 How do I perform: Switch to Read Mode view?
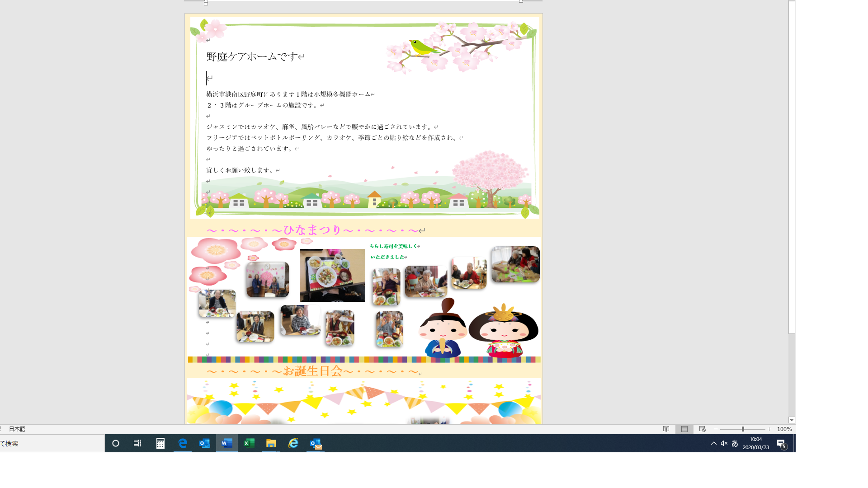point(666,429)
